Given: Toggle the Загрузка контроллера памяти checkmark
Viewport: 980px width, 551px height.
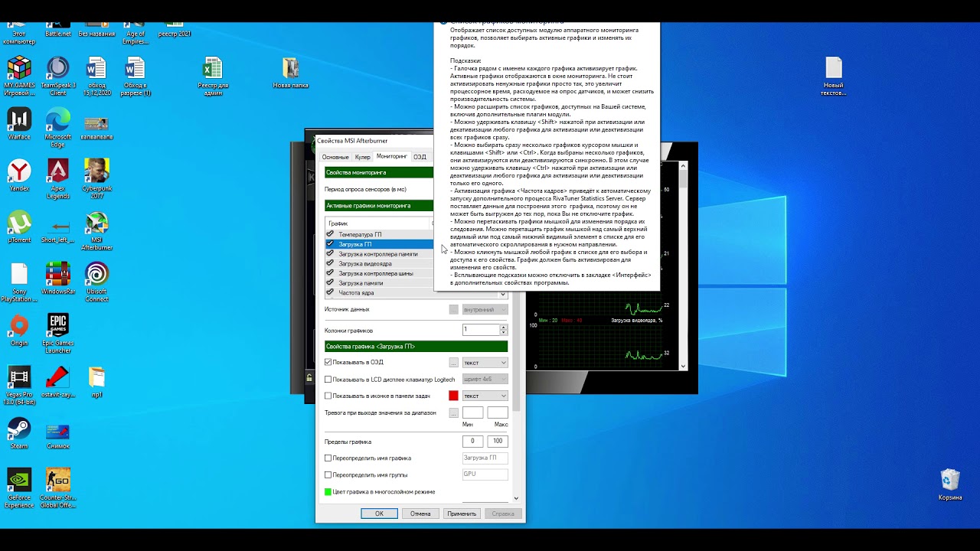Looking at the screenshot, I should [330, 253].
